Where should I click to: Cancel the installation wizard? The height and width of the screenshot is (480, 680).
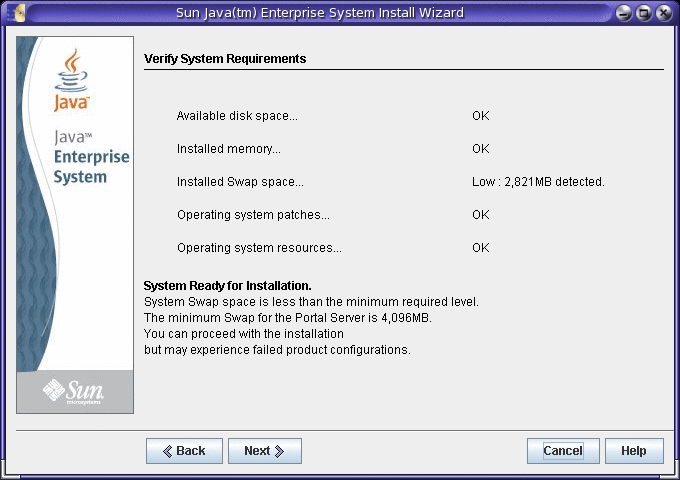click(563, 451)
